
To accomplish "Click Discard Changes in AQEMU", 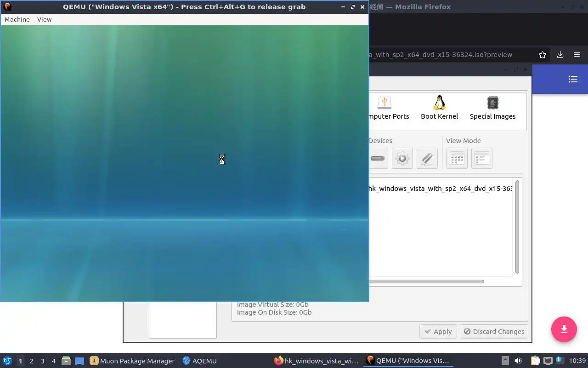I will pyautogui.click(x=494, y=332).
